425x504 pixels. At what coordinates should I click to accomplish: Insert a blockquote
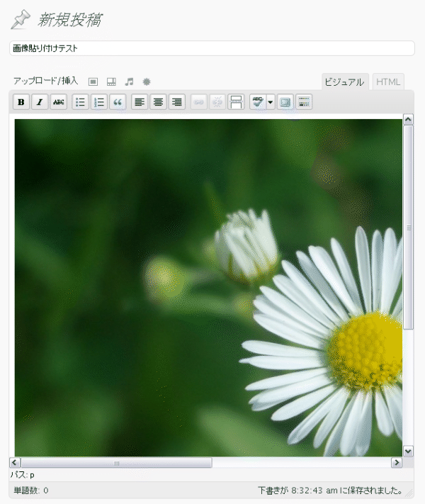[x=118, y=102]
